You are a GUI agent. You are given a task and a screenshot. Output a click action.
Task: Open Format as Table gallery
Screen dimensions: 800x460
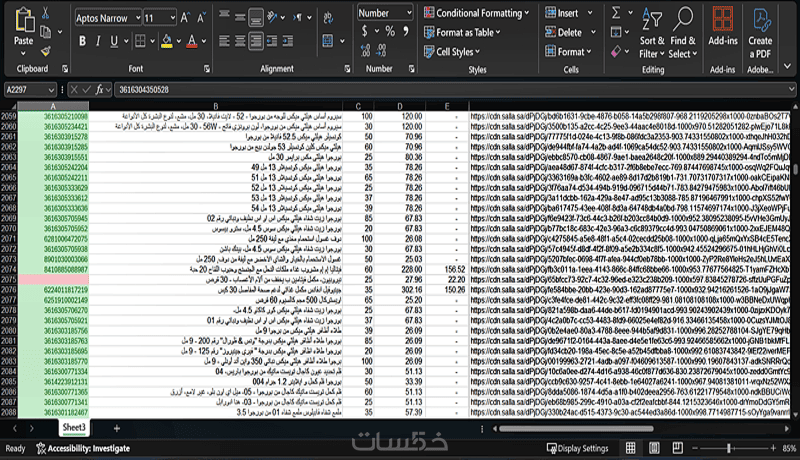[x=462, y=32]
